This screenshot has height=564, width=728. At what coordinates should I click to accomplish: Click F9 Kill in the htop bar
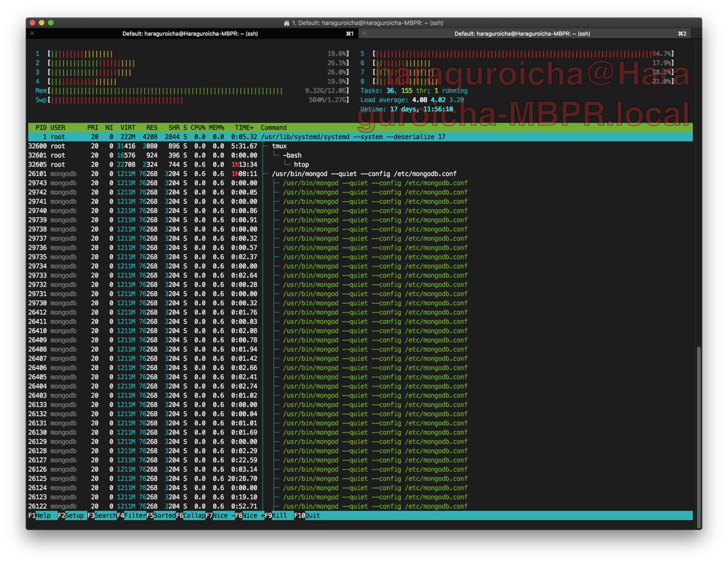click(x=279, y=516)
